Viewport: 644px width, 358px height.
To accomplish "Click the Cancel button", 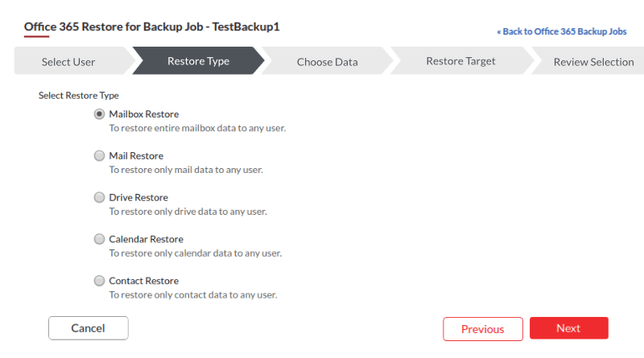I will point(88,328).
